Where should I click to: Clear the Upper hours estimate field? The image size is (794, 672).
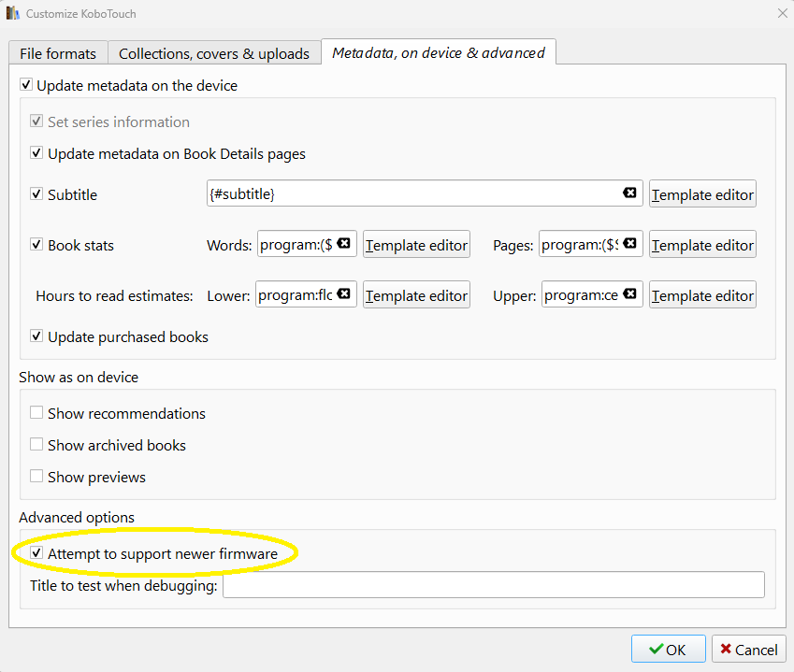coord(629,294)
